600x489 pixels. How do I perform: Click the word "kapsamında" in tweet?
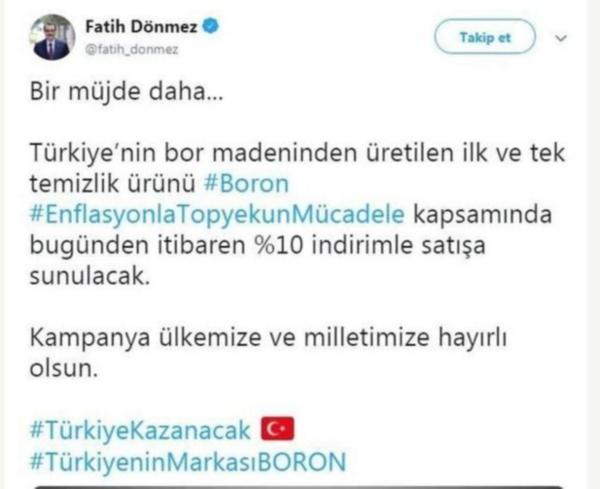coord(483,215)
